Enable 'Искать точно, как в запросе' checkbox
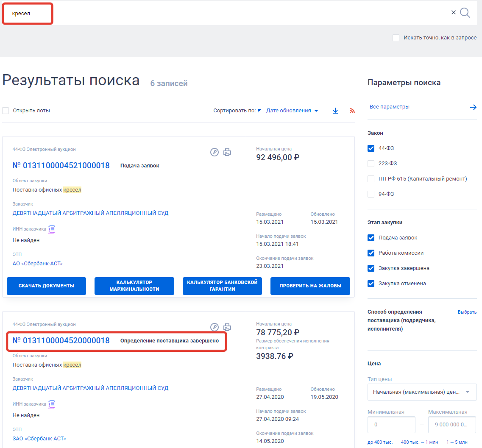 click(396, 38)
